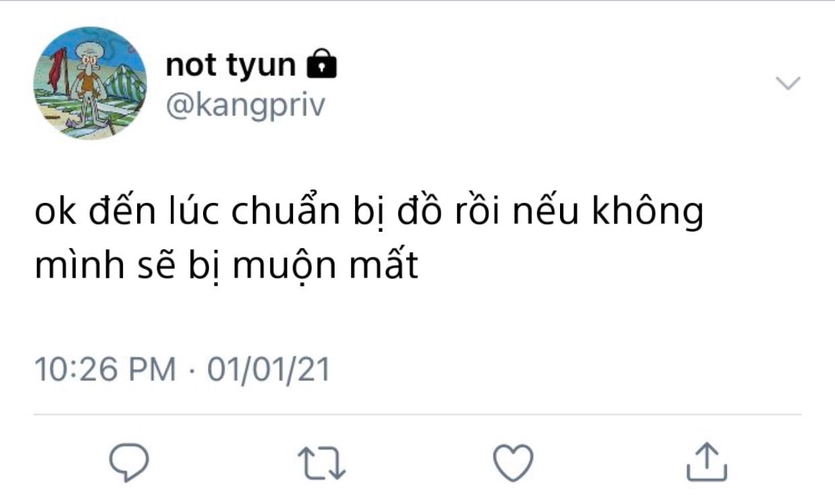Open the reply speech bubble icon
835x504 pixels.
click(x=128, y=462)
